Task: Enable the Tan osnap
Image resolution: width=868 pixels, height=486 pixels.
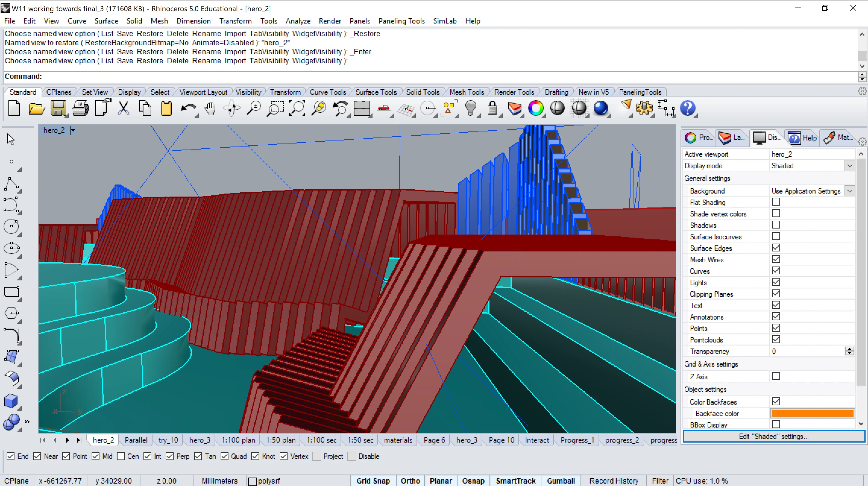Action: pyautogui.click(x=198, y=456)
